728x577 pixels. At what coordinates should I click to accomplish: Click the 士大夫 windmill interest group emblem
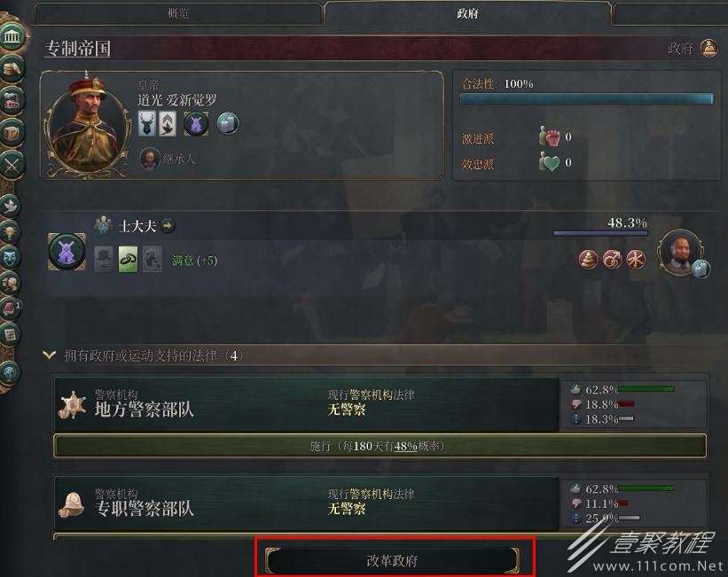pos(67,252)
